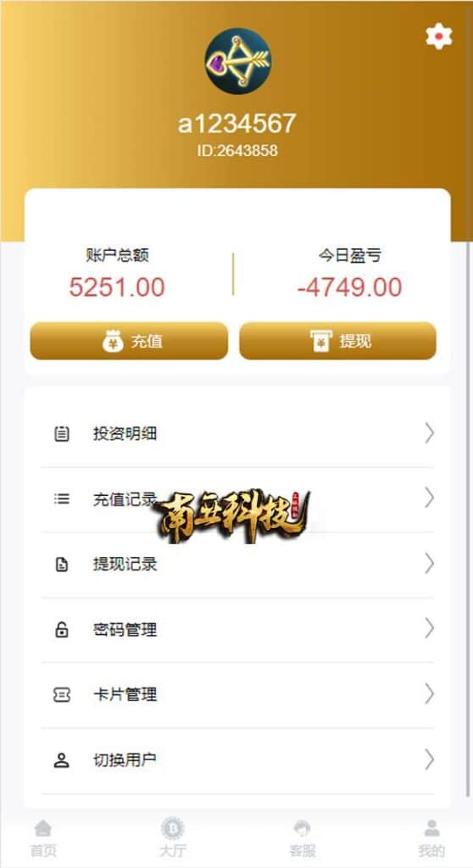473x868 pixels.
Task: Open the 客服 customer service tab
Action: (302, 838)
